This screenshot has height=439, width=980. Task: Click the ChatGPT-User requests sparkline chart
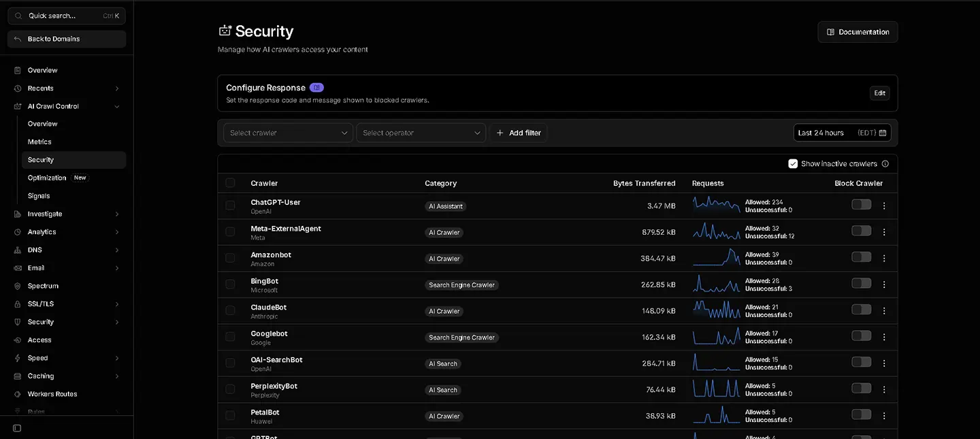click(717, 206)
